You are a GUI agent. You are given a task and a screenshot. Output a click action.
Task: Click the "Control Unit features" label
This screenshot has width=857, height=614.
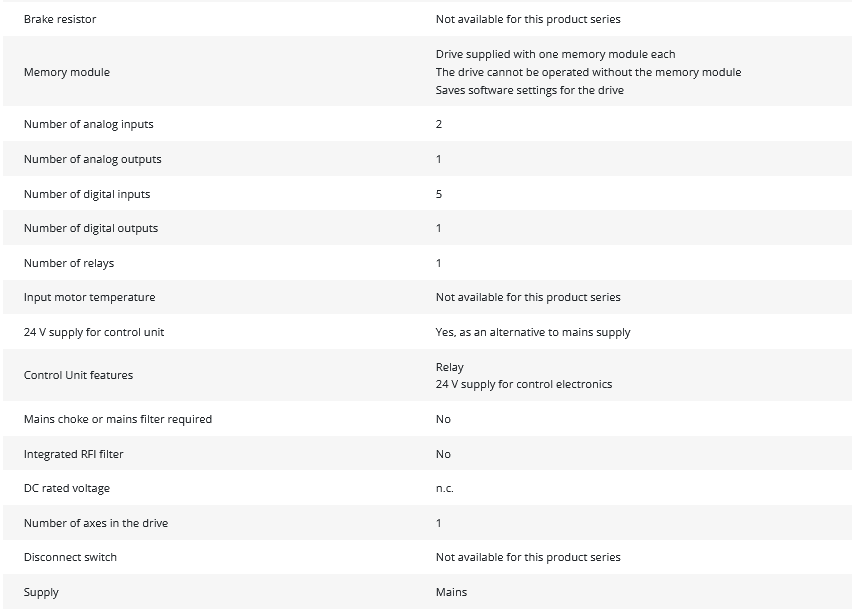coord(78,375)
